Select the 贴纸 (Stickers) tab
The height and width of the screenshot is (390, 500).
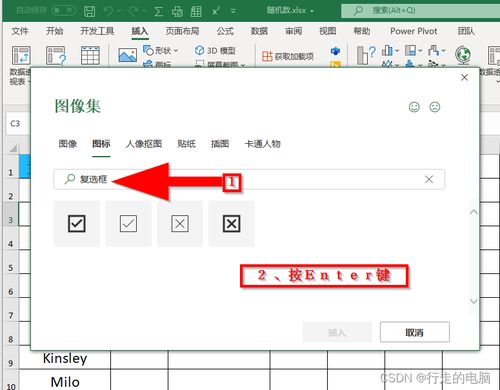pyautogui.click(x=186, y=144)
